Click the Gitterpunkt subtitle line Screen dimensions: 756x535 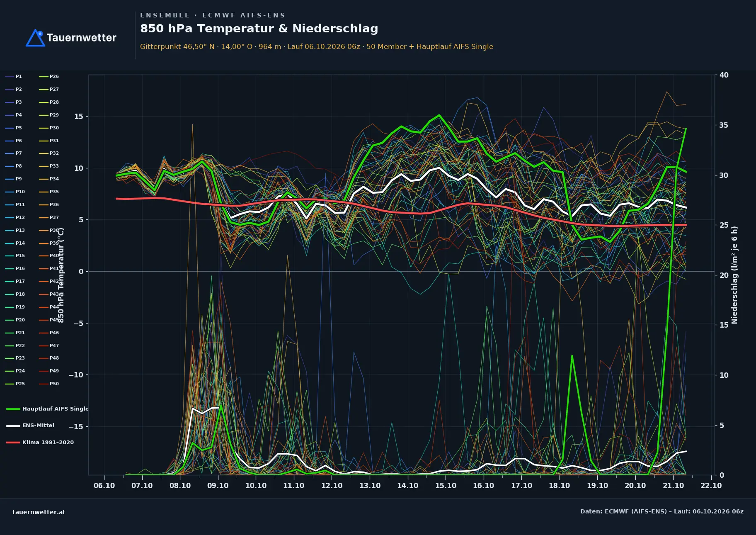[x=317, y=46]
